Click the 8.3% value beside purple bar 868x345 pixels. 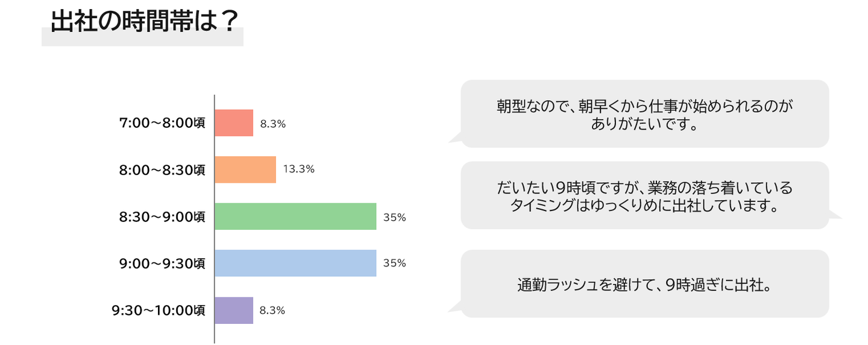[x=272, y=311]
